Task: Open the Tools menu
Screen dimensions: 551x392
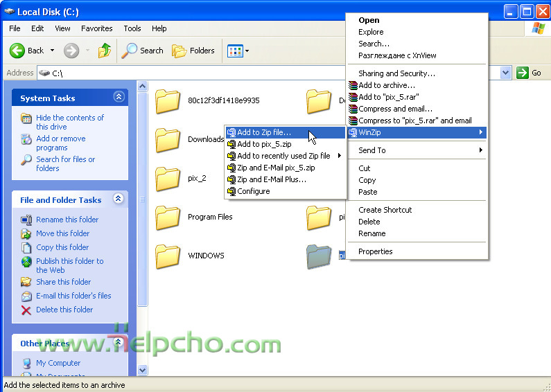Action: pos(132,28)
